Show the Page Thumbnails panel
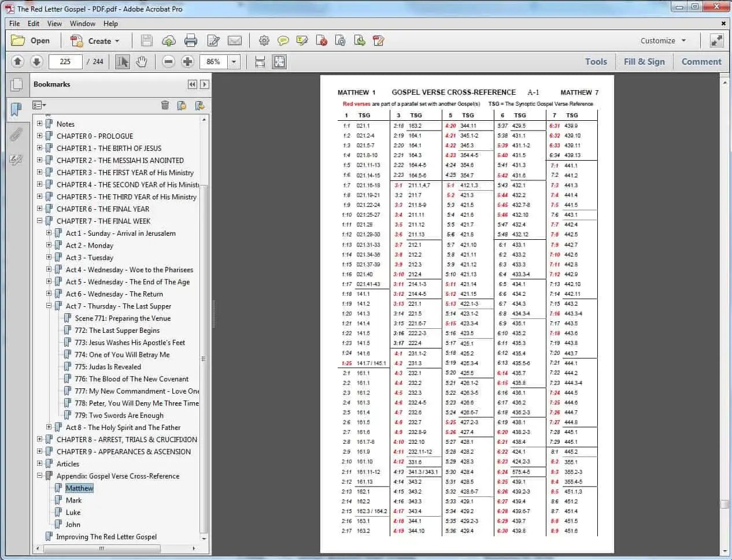Viewport: 732px width, 560px height. coord(16,84)
